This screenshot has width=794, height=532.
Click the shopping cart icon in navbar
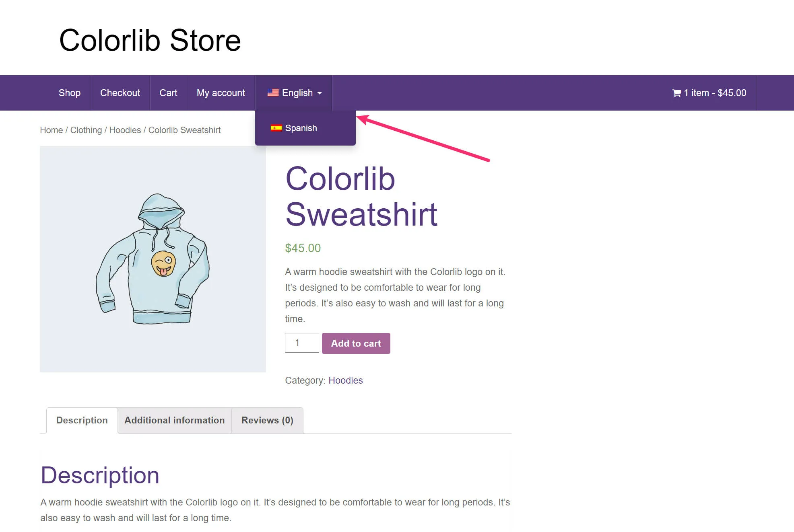tap(676, 93)
